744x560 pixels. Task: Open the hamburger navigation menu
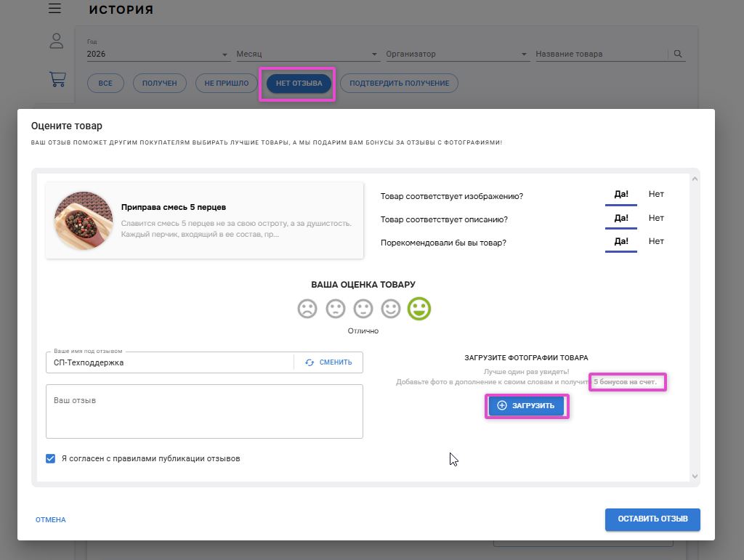[54, 9]
